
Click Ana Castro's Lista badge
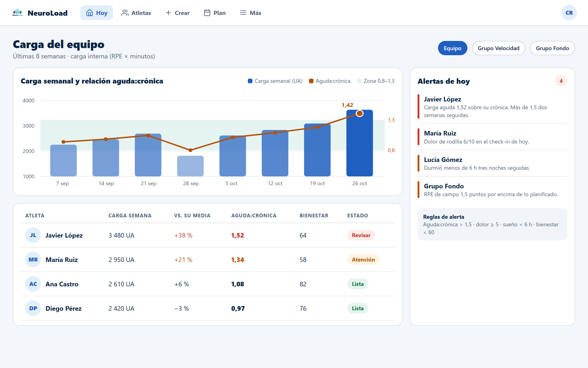358,284
